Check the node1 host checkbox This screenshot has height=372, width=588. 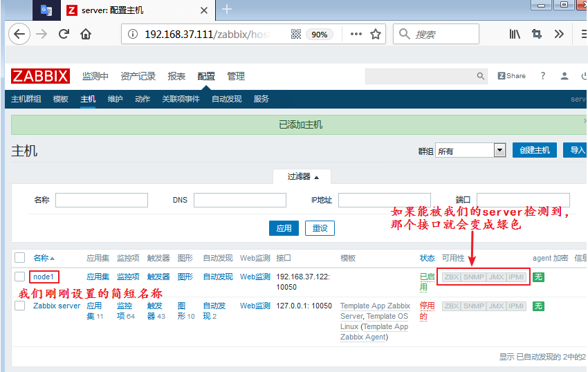19,277
